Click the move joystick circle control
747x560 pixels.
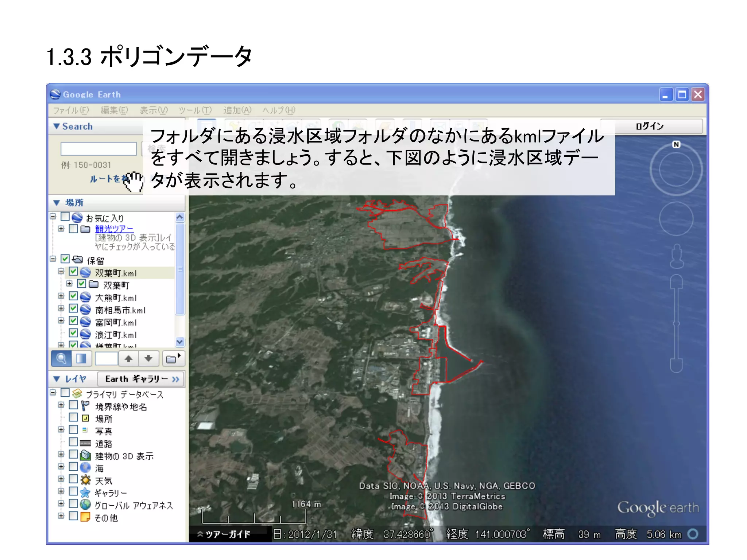point(676,219)
